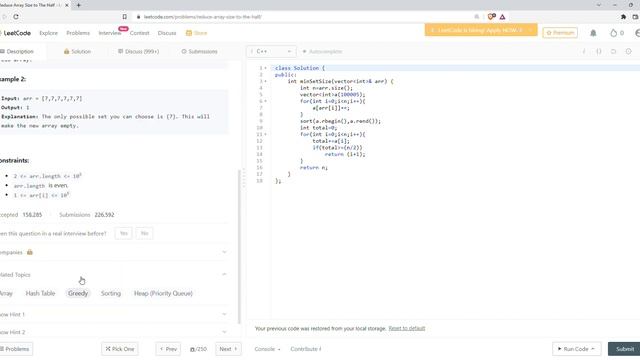The image size is (640, 360).
Task: Select the Sorting topic tag
Action: tap(111, 293)
